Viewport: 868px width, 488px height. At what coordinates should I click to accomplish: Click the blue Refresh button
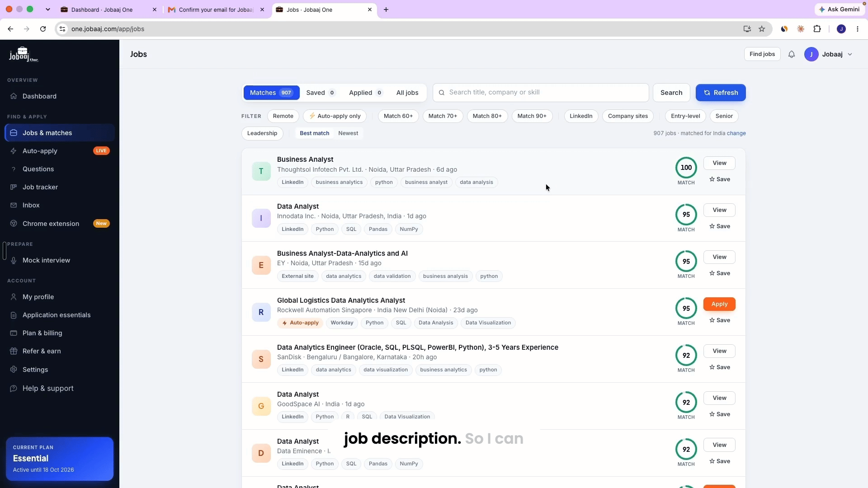[721, 93]
